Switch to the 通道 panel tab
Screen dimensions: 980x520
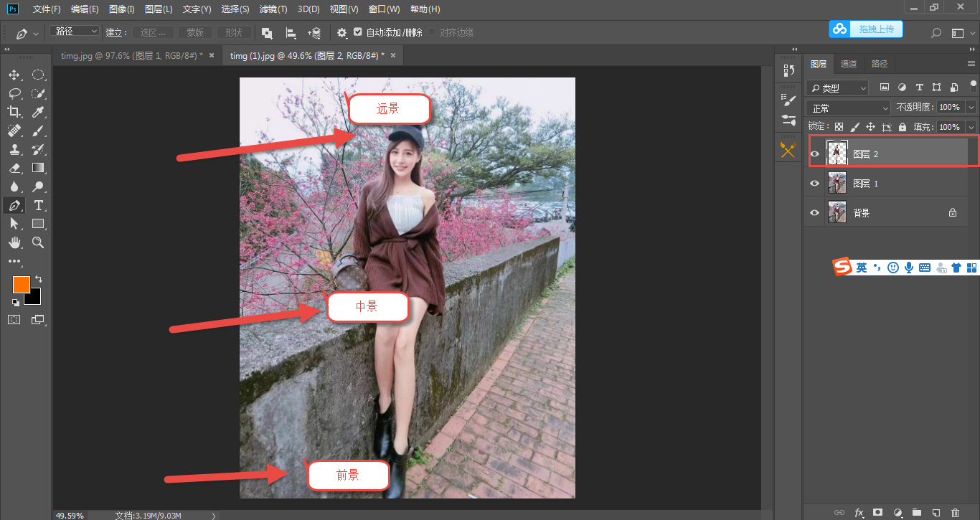coord(849,64)
